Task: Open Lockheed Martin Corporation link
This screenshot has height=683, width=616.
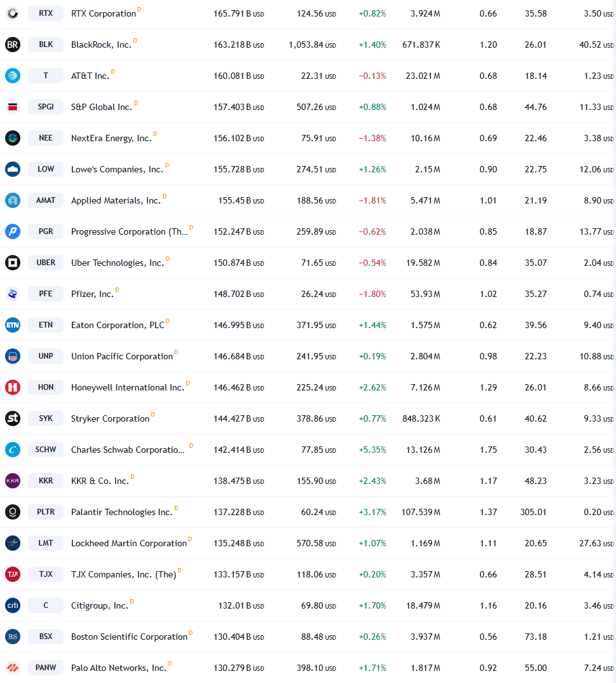Action: (129, 543)
